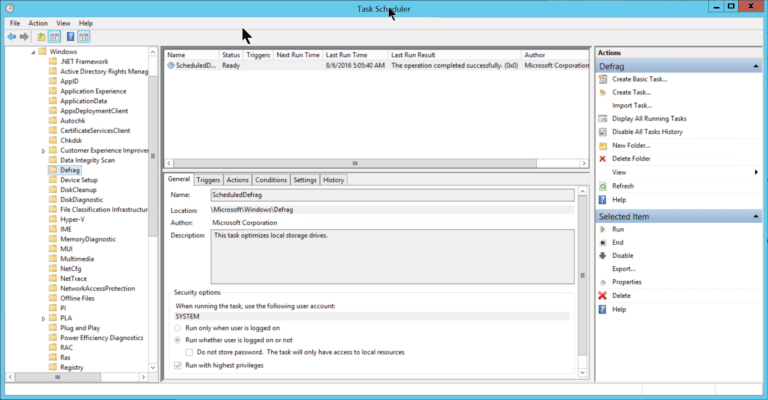
Task: Click the Task Scheduler title bar clock icon
Action: [x=9, y=8]
